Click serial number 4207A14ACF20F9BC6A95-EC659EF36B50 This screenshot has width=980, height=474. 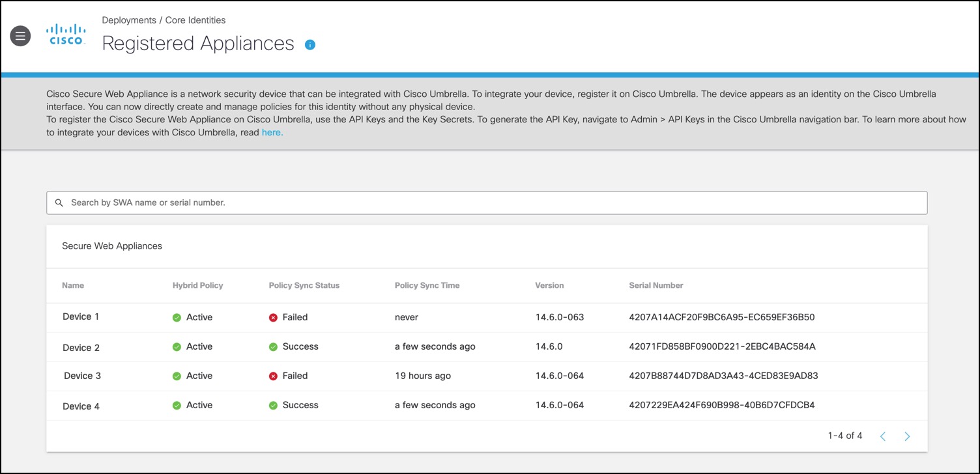pos(722,317)
